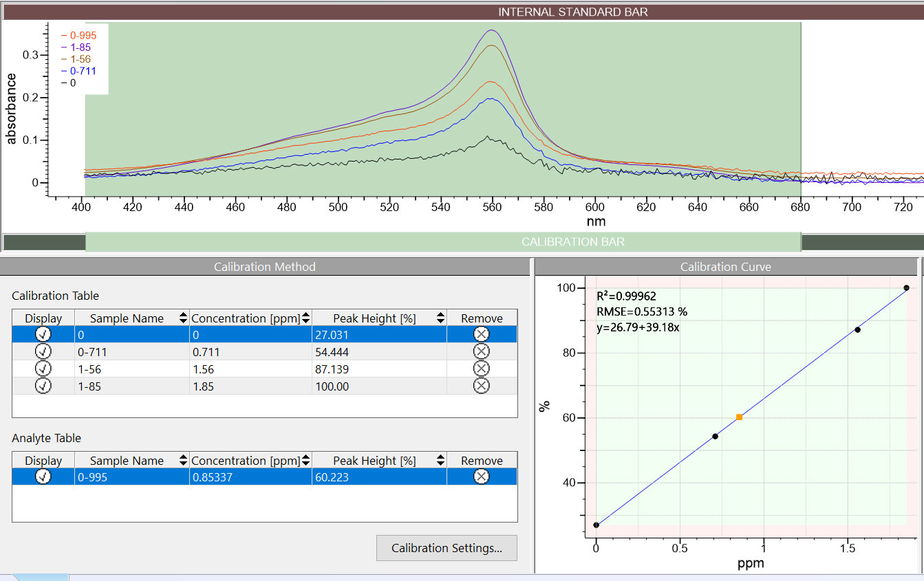Remove calibration sample 0-711
924x581 pixels.
click(x=482, y=351)
